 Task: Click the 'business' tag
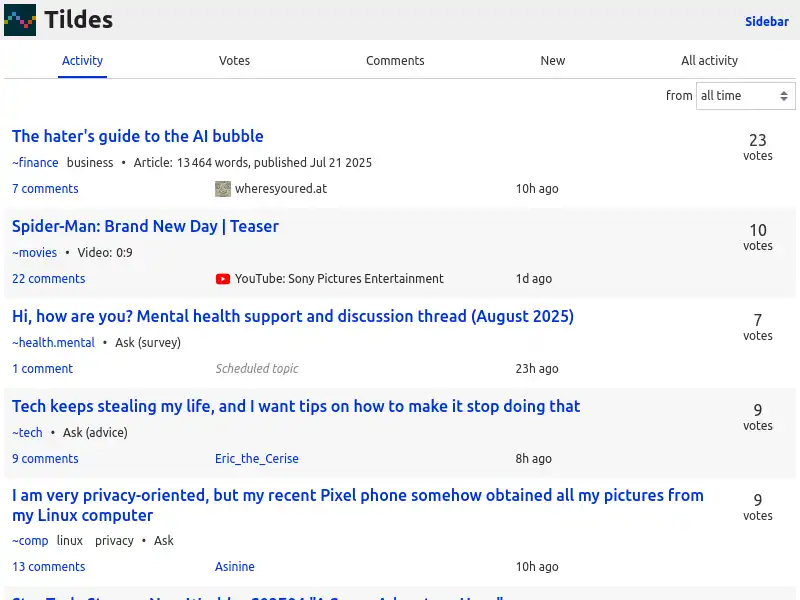(90, 163)
